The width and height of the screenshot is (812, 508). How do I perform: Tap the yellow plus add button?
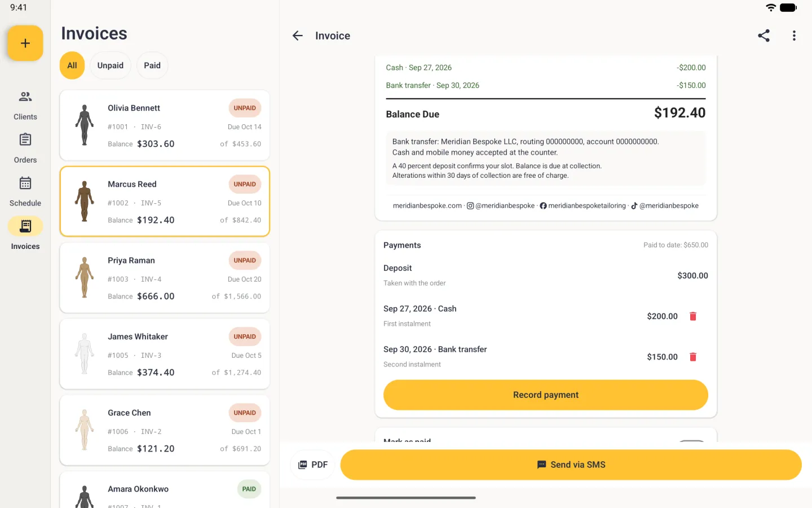click(25, 43)
